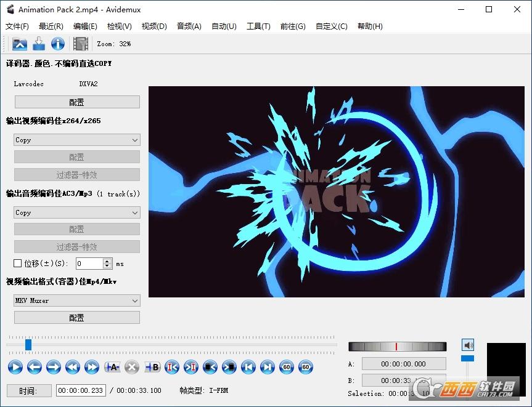Open the 最近(R) menu

(51, 26)
